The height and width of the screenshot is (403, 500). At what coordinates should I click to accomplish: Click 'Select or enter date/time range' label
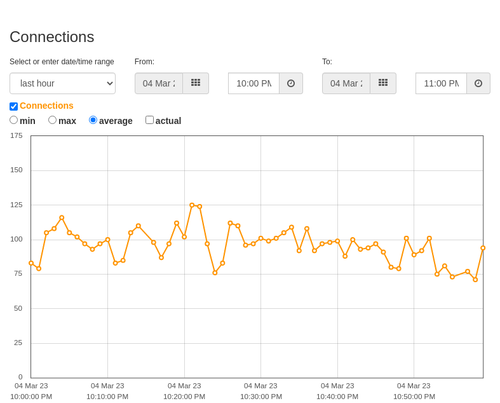click(62, 62)
